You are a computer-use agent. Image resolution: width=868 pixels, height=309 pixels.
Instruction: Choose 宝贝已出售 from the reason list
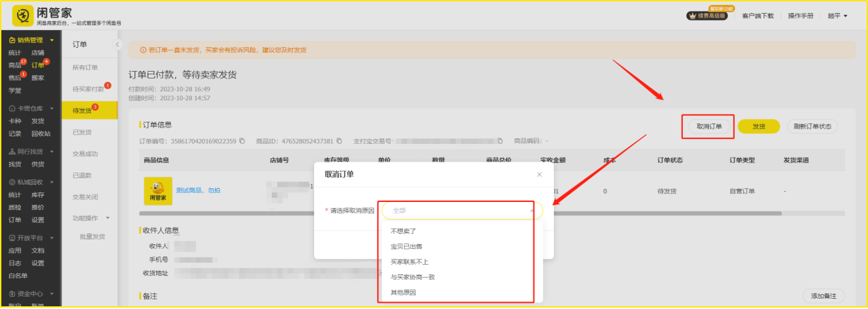(x=406, y=246)
